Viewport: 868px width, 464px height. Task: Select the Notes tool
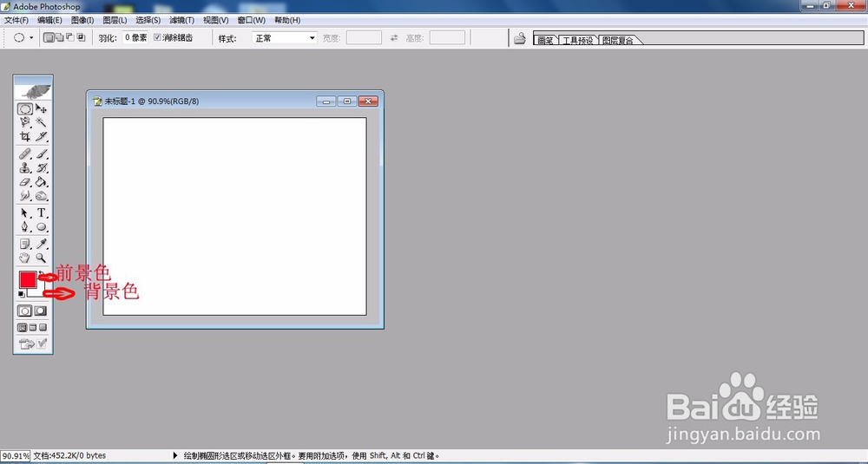25,244
